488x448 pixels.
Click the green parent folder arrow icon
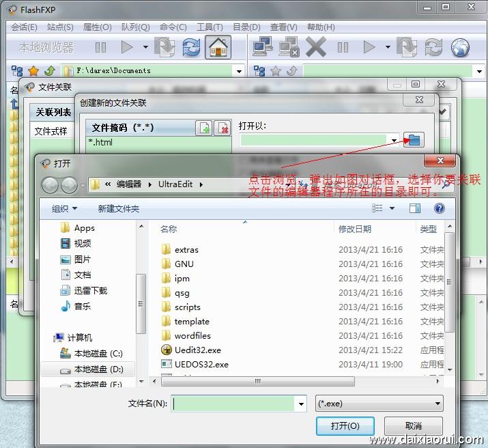click(x=50, y=71)
